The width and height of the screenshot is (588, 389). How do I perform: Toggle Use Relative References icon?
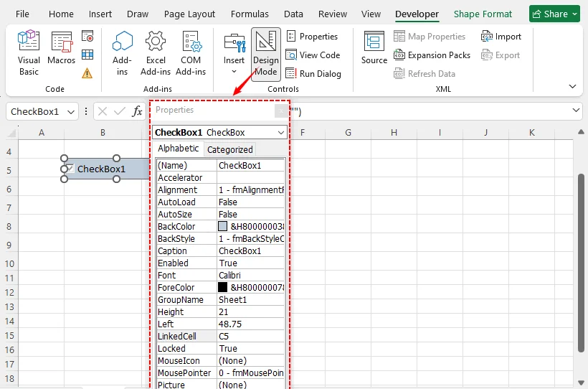pos(87,55)
